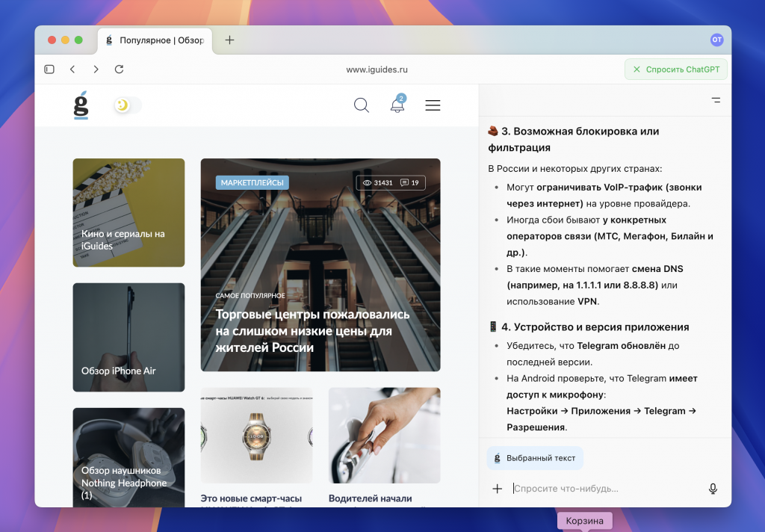Click the Выбранный текст chip
765x532 pixels.
[x=535, y=458]
